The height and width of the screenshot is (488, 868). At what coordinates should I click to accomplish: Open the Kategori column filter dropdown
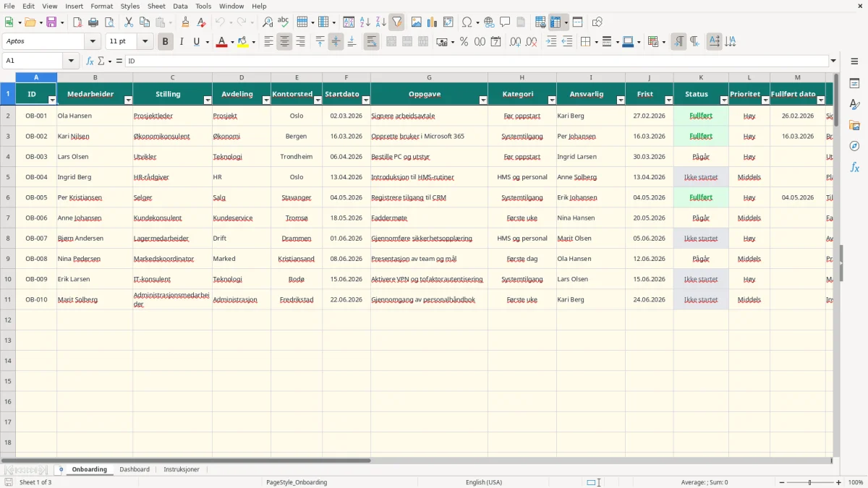coord(552,100)
